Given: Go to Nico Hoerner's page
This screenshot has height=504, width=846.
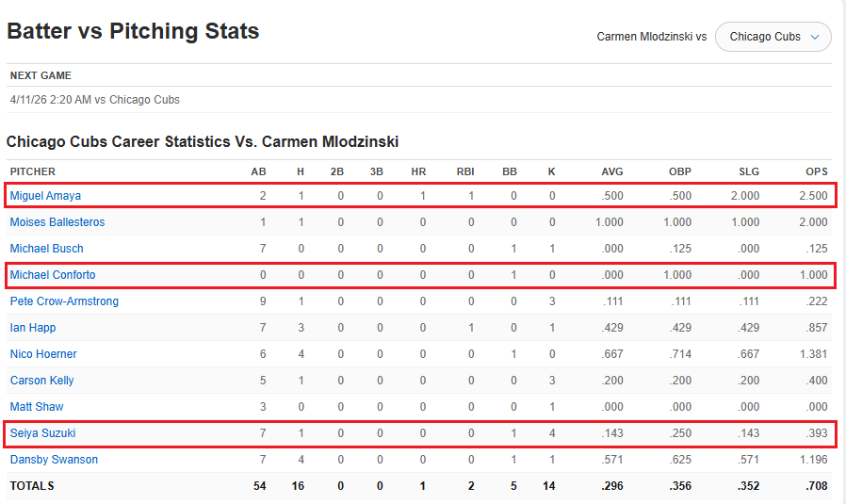Looking at the screenshot, I should pyautogui.click(x=43, y=354).
